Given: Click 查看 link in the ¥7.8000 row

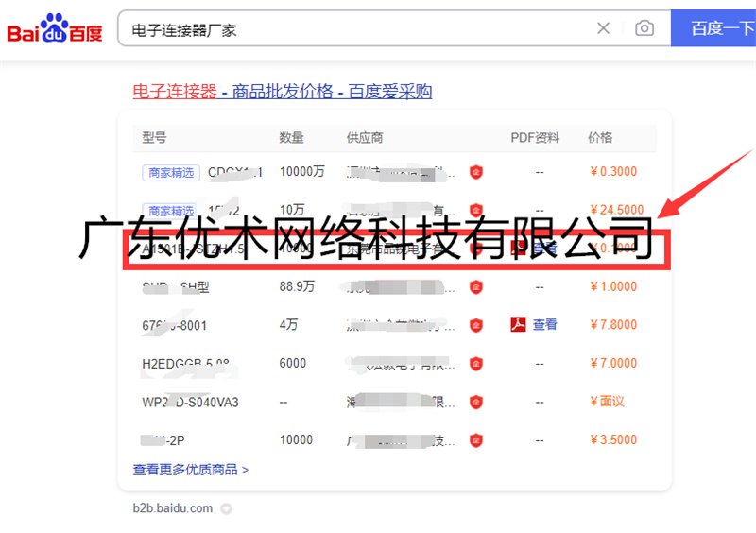Looking at the screenshot, I should [x=545, y=325].
